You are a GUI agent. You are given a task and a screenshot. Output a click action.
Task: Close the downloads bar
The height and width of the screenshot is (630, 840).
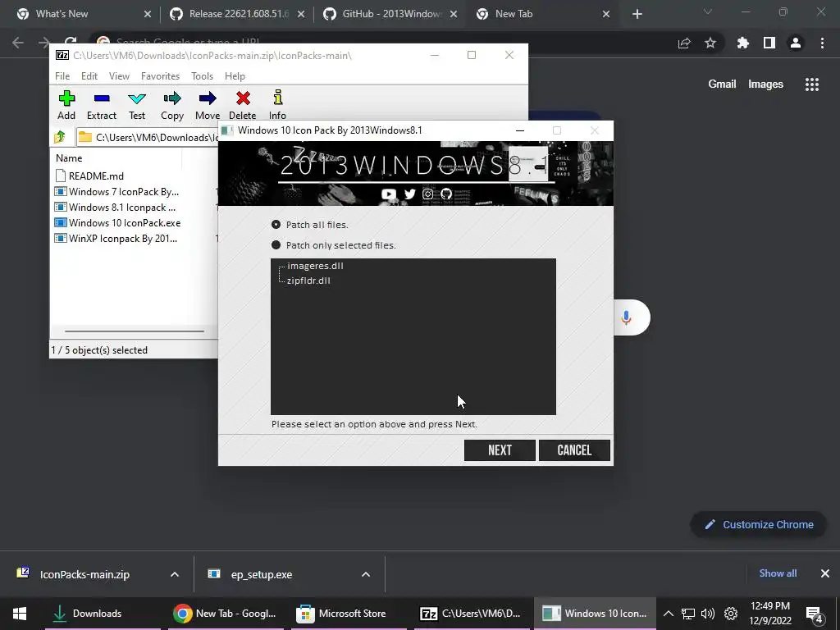(x=825, y=573)
